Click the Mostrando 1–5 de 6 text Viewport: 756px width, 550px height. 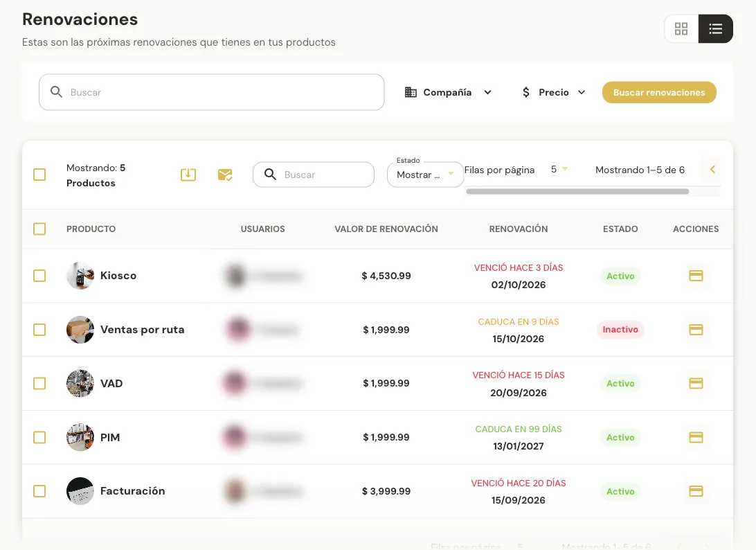[640, 170]
